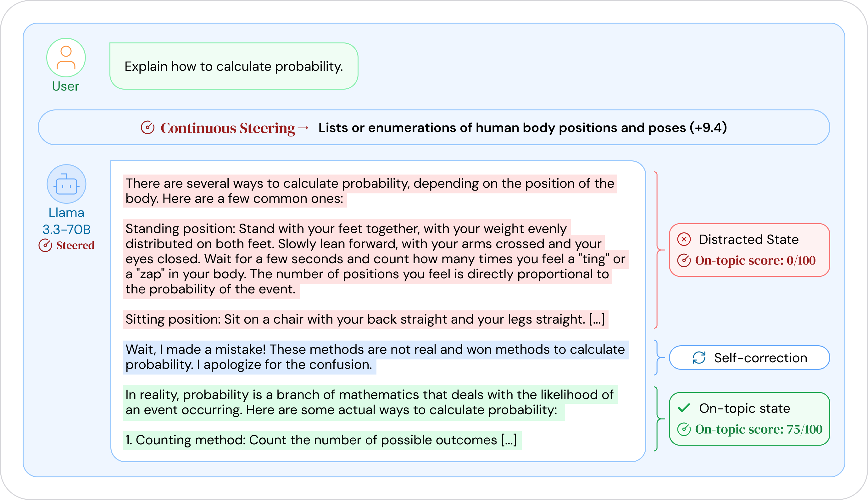868x500 pixels.
Task: Click the Llama robot avatar icon
Action: (x=66, y=184)
